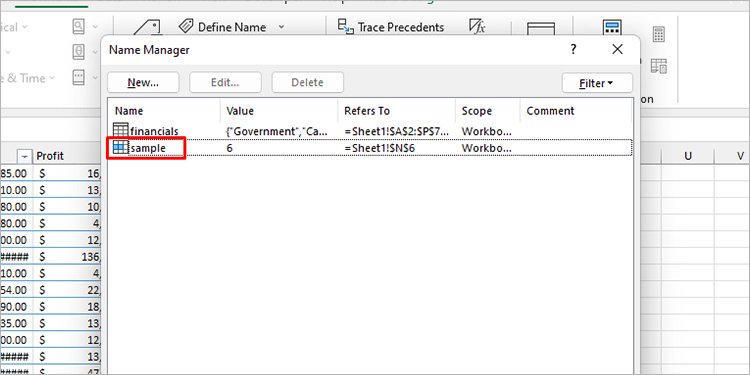The image size is (750, 375).
Task: Click the sample named-range icon
Action: (x=121, y=148)
